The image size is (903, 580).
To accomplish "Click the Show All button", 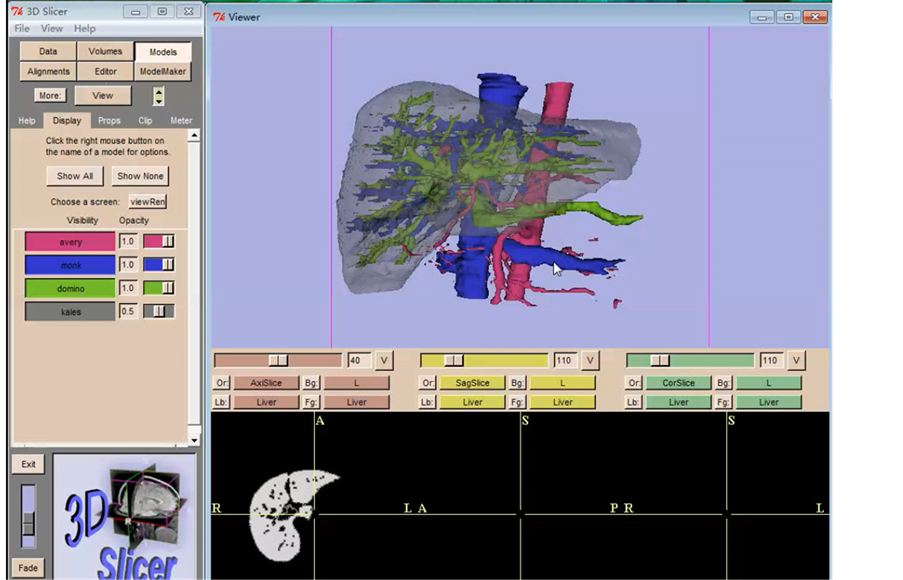I will (x=75, y=176).
